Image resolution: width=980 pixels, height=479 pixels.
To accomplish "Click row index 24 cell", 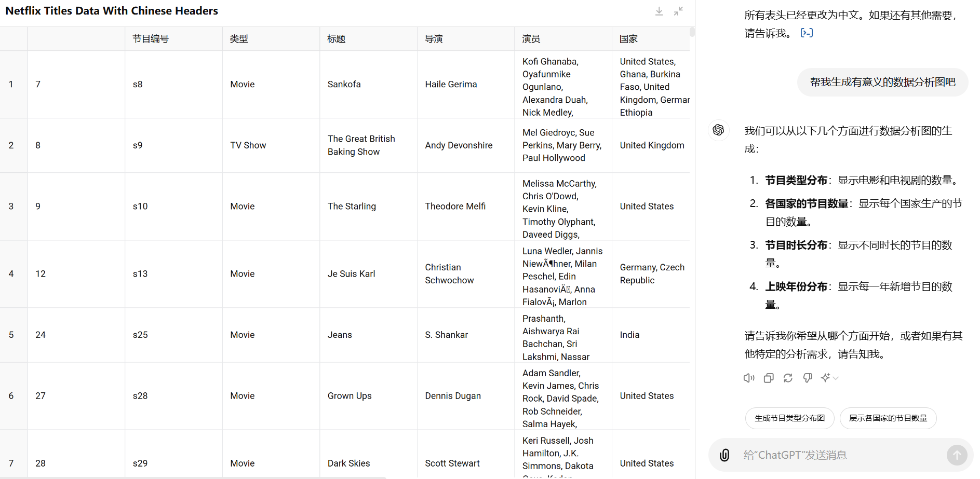I will pos(76,335).
